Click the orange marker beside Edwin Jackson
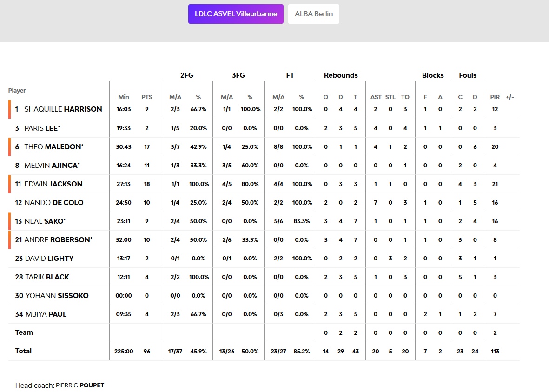 tap(9, 184)
